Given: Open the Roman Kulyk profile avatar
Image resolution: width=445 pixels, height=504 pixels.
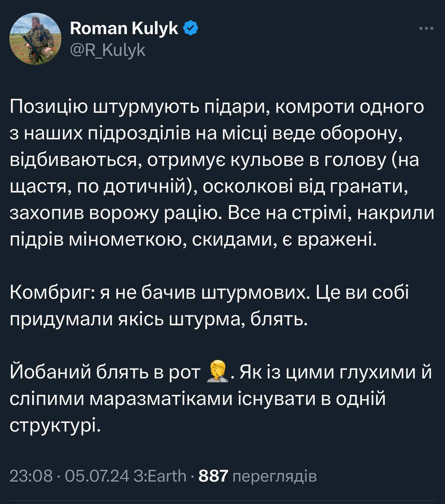Looking at the screenshot, I should pos(35,38).
